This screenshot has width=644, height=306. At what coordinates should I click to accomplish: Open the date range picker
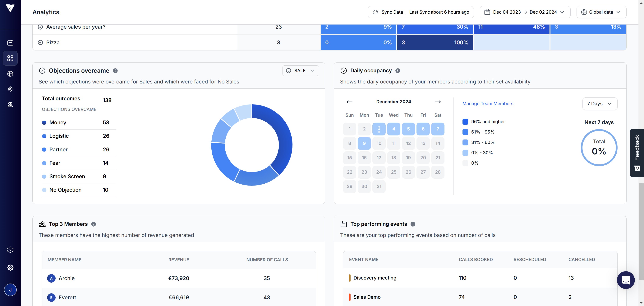pyautogui.click(x=525, y=12)
